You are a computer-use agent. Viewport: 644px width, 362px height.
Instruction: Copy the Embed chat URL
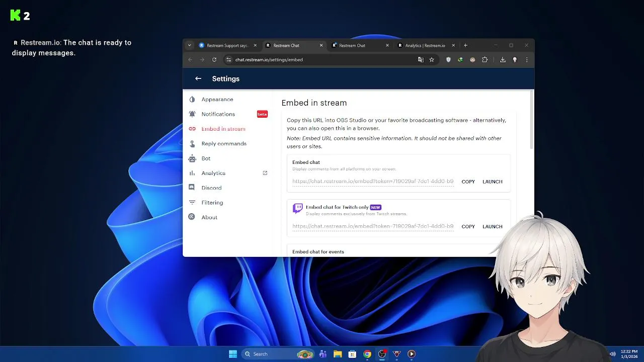[x=468, y=182]
